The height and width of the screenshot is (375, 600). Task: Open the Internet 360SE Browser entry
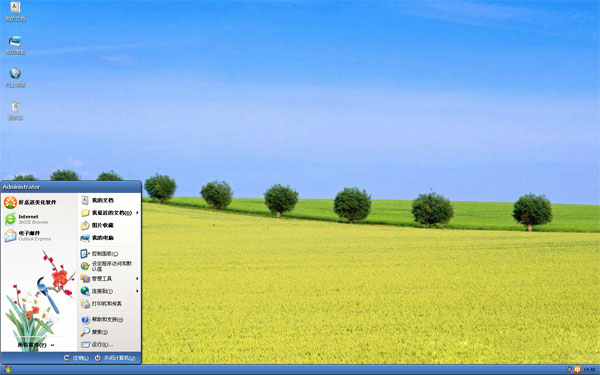pyautogui.click(x=27, y=219)
